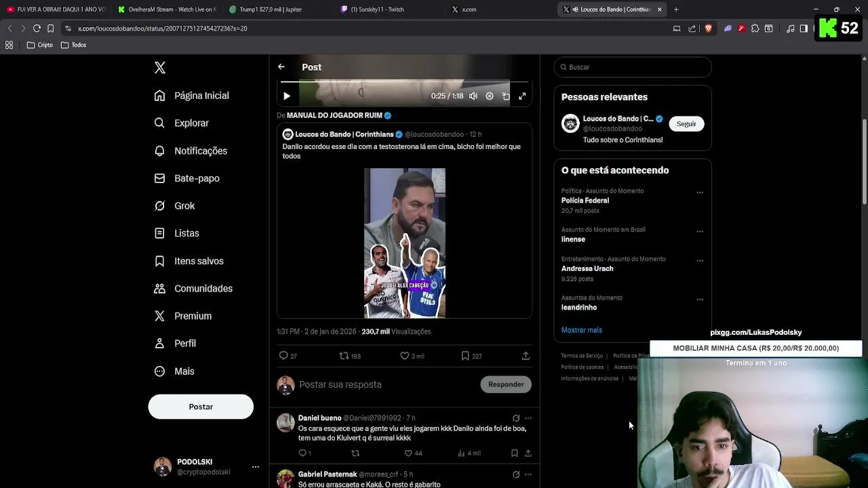The height and width of the screenshot is (488, 868).
Task: Open the Brave shields icon
Action: tap(708, 28)
